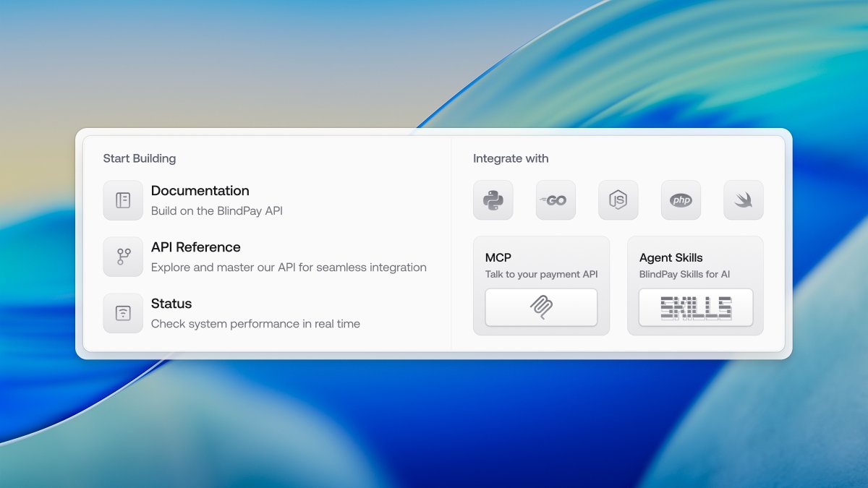
Task: Click the "Start Building" heading
Action: pyautogui.click(x=140, y=158)
